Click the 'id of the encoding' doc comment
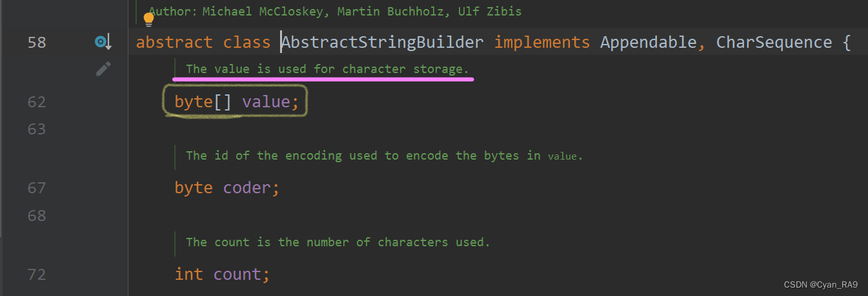 pos(383,156)
